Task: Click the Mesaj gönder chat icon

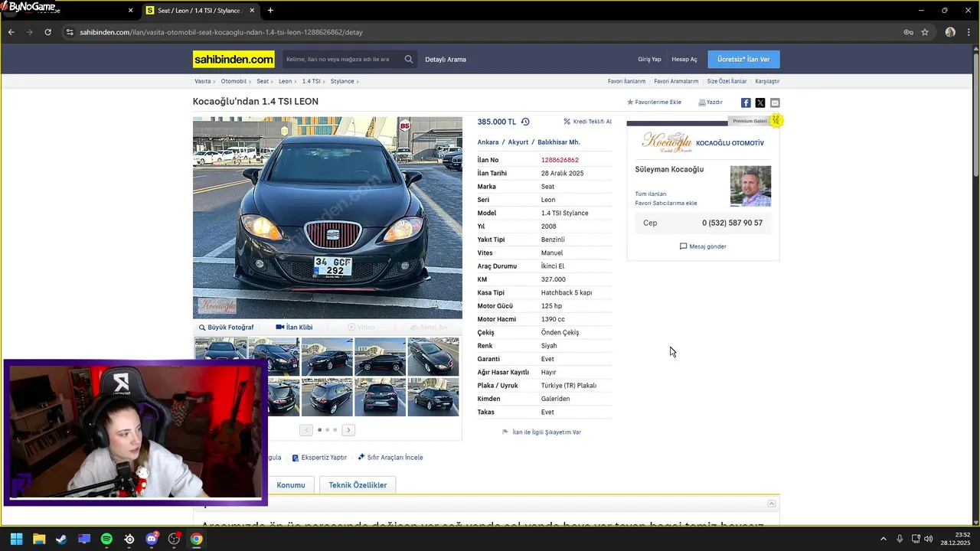Action: click(x=683, y=246)
